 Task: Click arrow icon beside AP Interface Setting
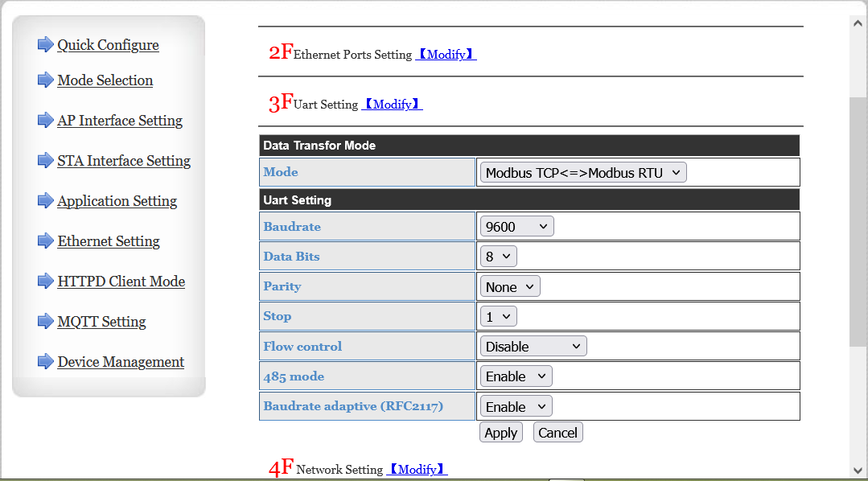45,121
